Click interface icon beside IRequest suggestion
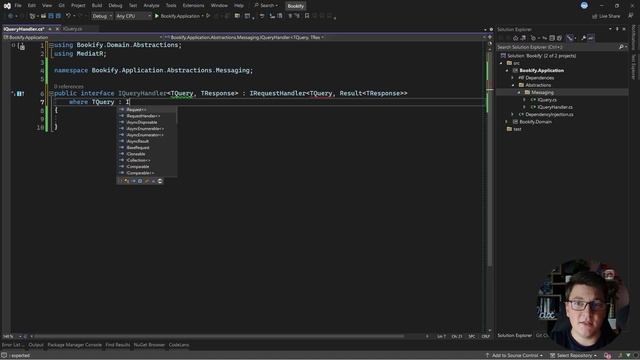 tap(122, 109)
